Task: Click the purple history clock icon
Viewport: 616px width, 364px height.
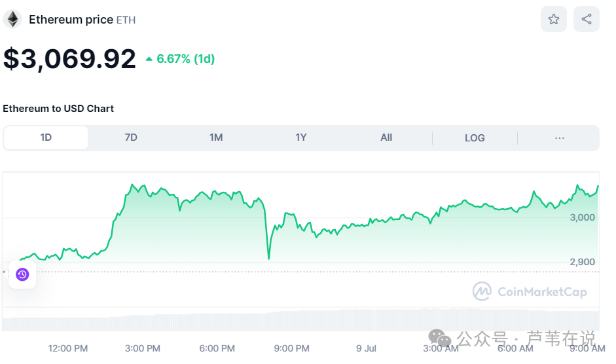Action: click(x=22, y=274)
